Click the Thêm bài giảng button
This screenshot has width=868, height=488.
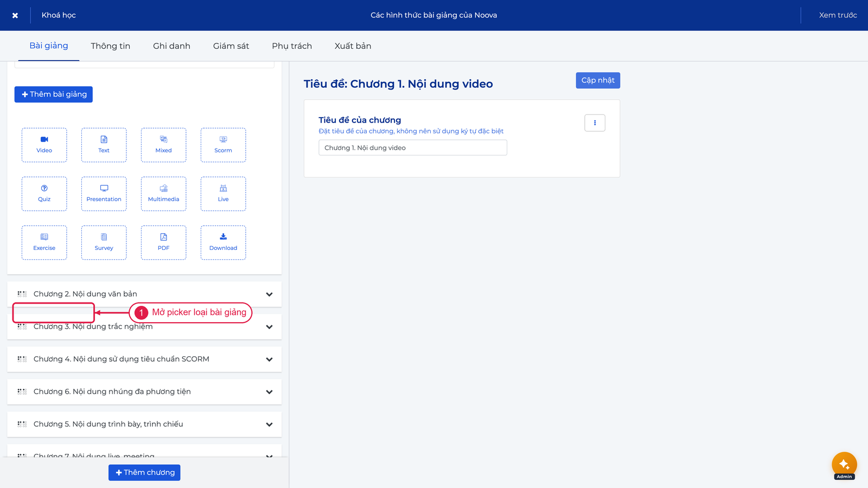(x=54, y=94)
